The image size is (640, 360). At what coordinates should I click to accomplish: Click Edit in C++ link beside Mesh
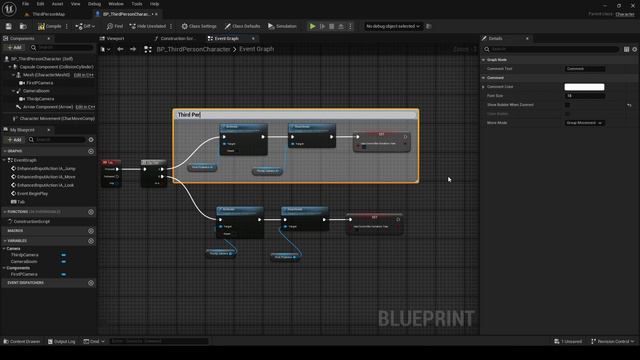(x=84, y=75)
